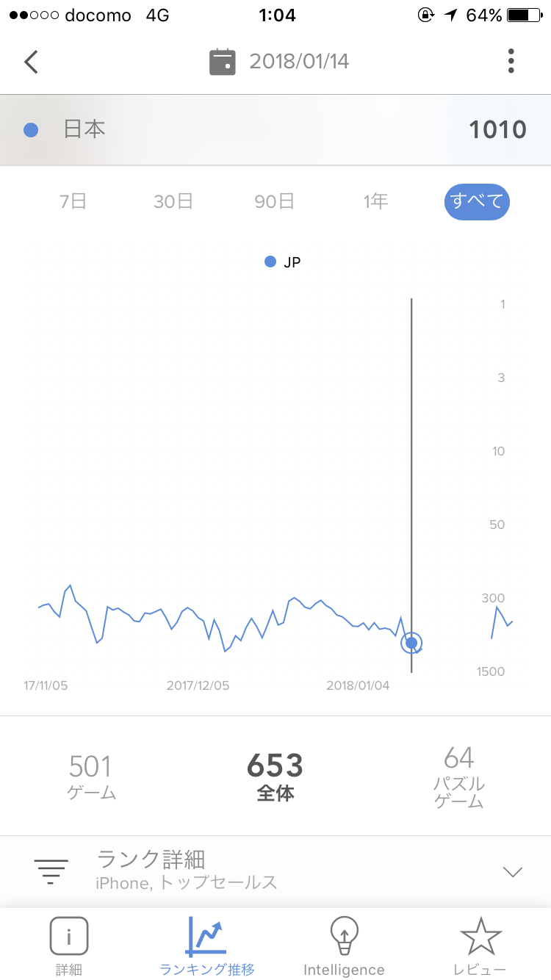Toggle the JP series legend dot
The image size is (551, 980).
tap(270, 262)
